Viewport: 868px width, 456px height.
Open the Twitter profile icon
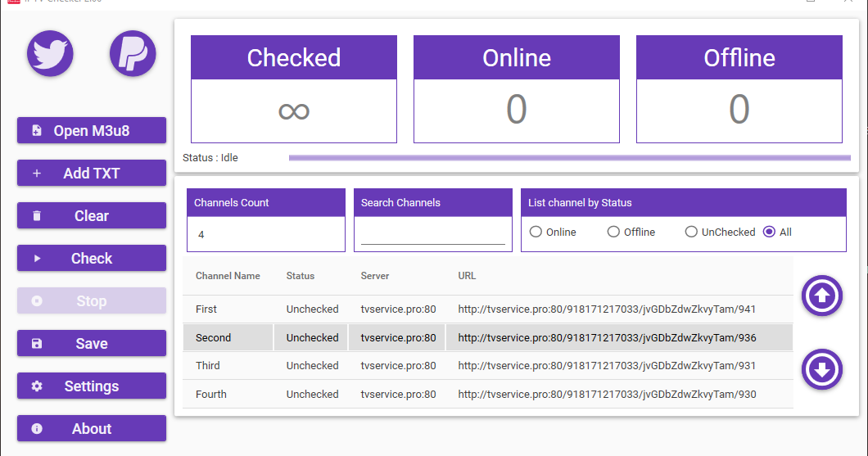(x=51, y=53)
